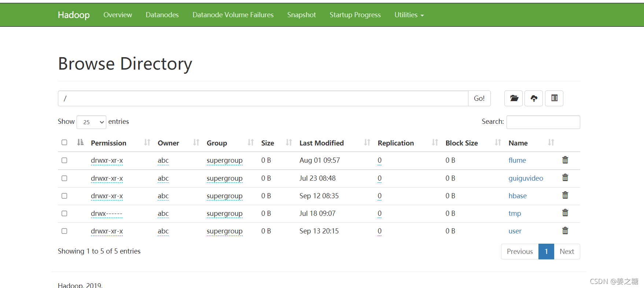Check the box for user row
The height and width of the screenshot is (288, 644).
(x=65, y=231)
